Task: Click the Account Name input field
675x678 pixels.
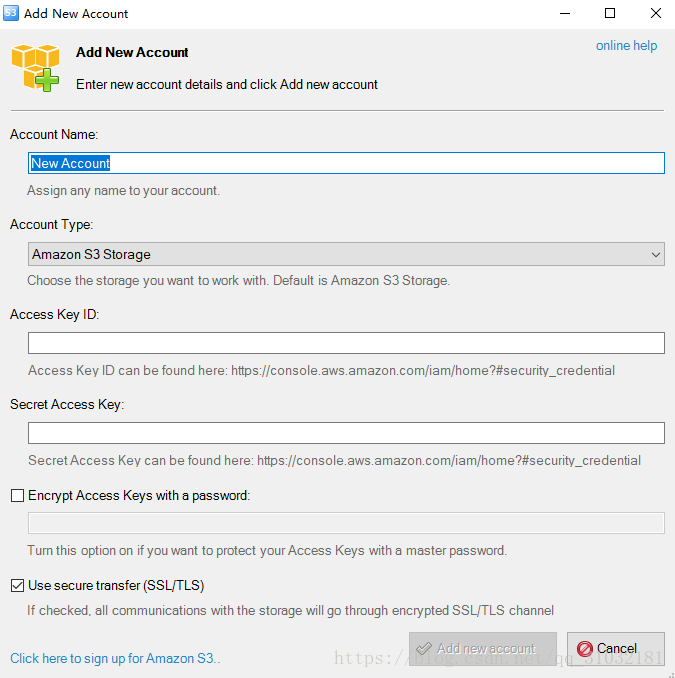Action: click(346, 163)
